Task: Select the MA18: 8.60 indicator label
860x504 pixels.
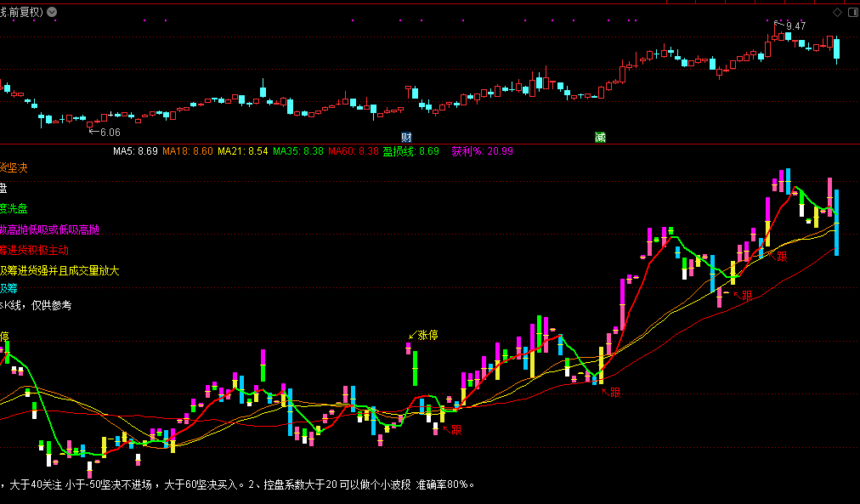Action: (188, 151)
